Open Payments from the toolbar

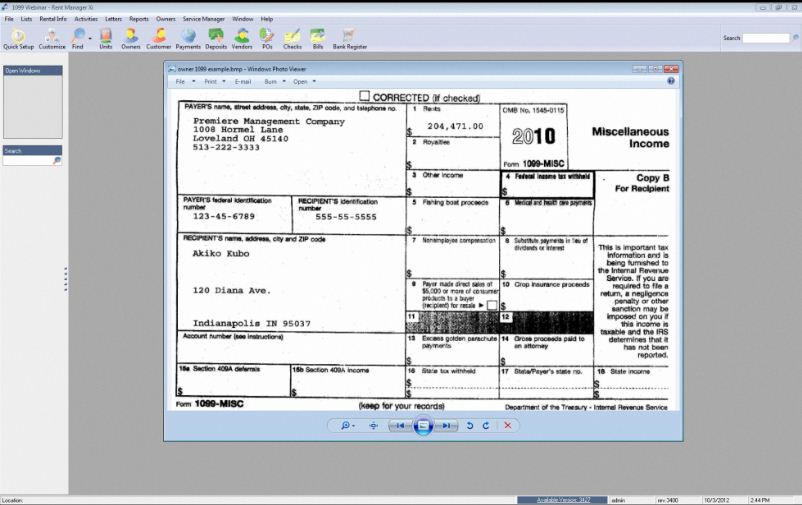click(x=188, y=39)
